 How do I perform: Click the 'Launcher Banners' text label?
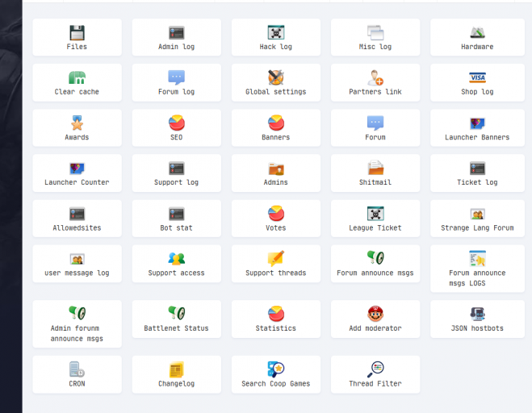(477, 137)
